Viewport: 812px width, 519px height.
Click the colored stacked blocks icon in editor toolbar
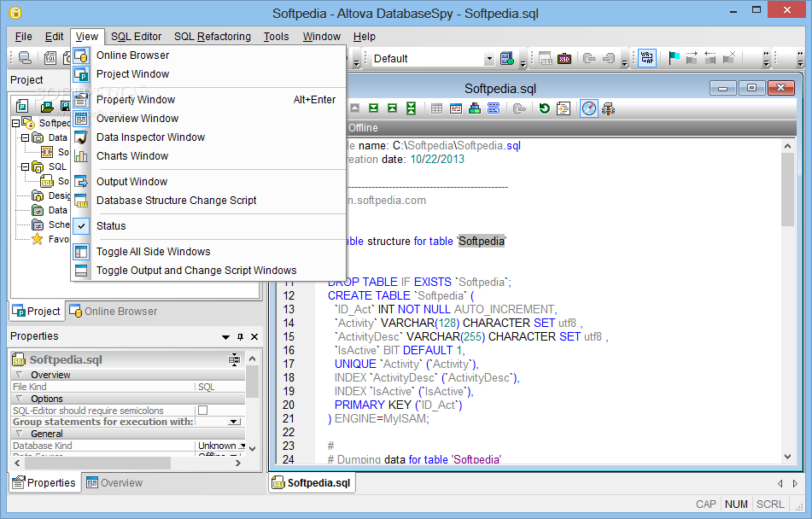tap(475, 108)
